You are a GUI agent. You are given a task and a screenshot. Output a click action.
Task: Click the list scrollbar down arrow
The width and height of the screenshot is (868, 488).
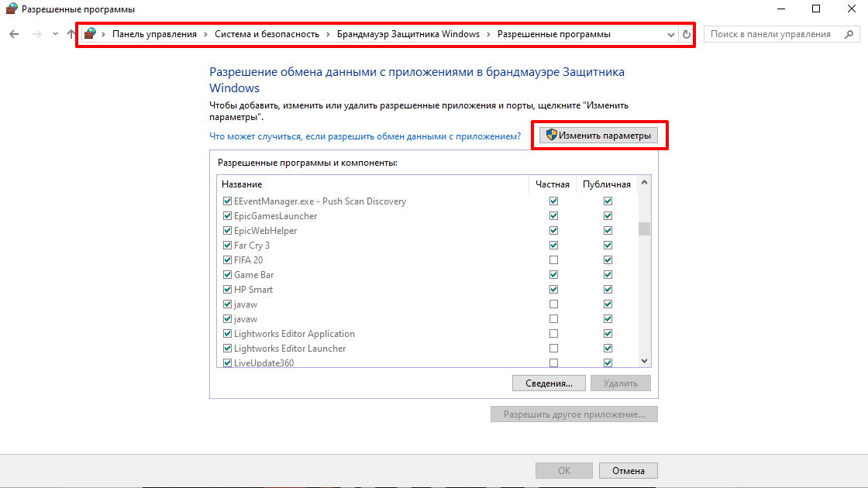[x=644, y=361]
